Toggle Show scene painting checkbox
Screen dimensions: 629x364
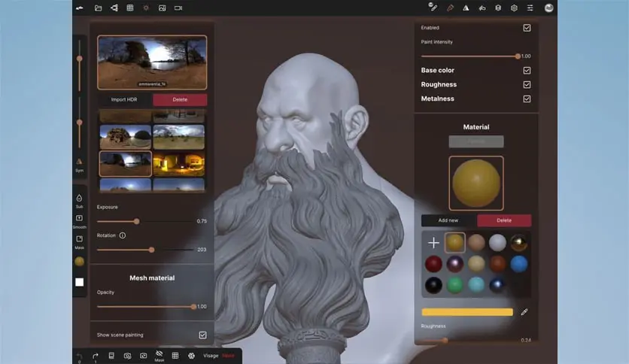pos(202,335)
